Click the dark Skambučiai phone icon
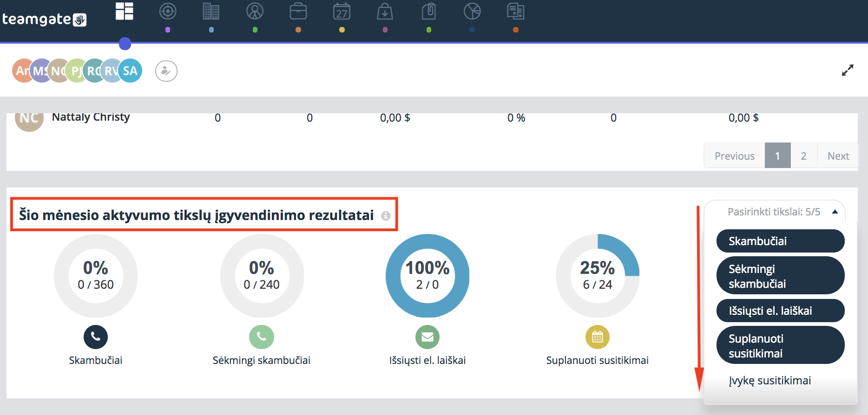The image size is (868, 415). tap(96, 337)
